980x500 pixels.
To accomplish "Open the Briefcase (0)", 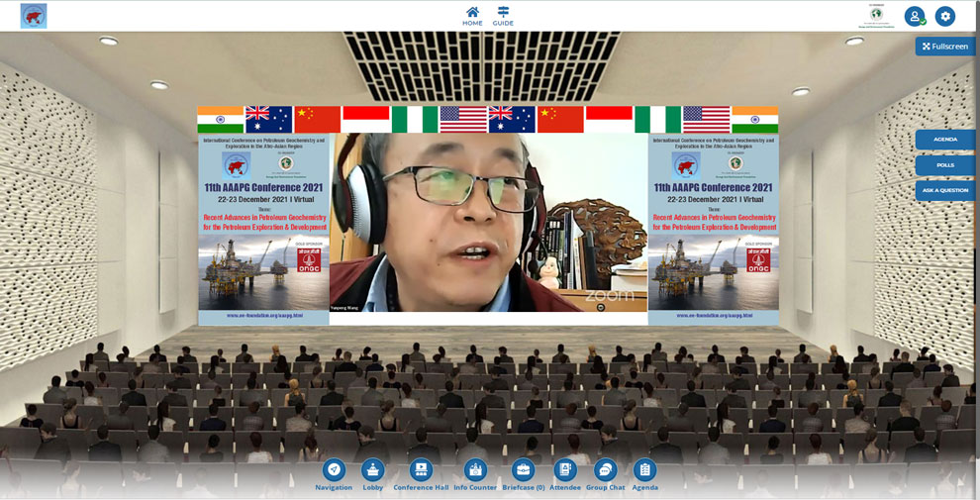I will tap(523, 475).
